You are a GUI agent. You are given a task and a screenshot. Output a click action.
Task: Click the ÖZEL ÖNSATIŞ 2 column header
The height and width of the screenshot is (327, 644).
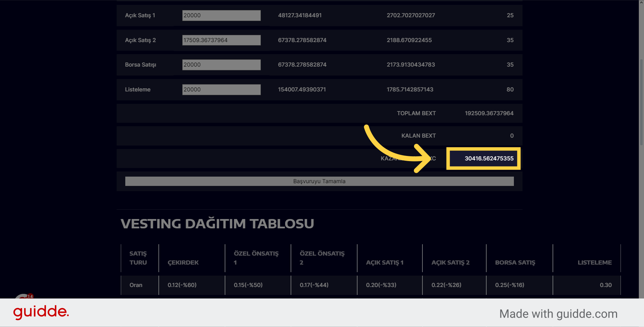pyautogui.click(x=322, y=258)
